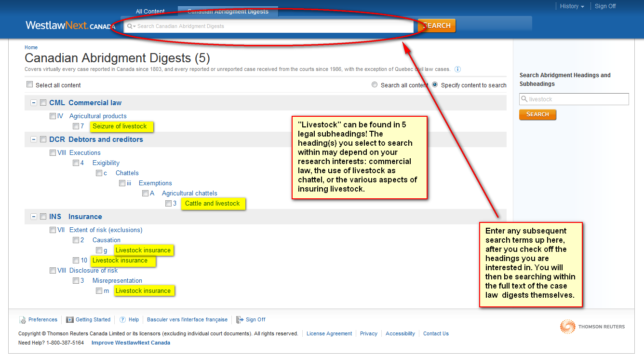Click the Thomson Reuters logo
This screenshot has height=359, width=644.
point(592,327)
